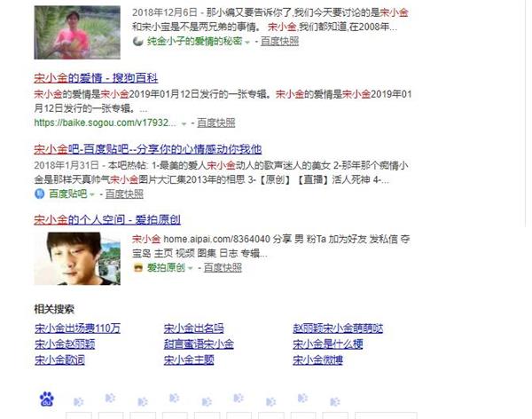The height and width of the screenshot is (419, 532).
Task: Click the 纯金小子的爱情的秘密 source avatar icon
Action: coord(137,42)
